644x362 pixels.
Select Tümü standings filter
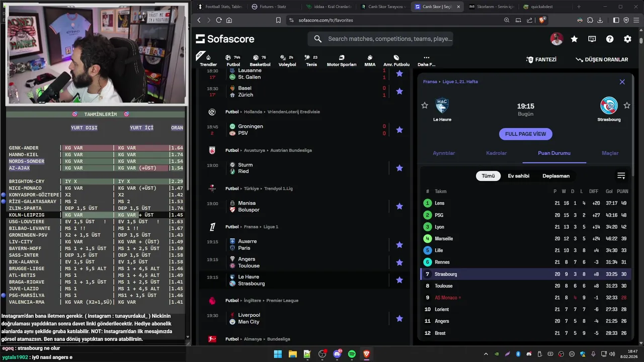click(488, 176)
